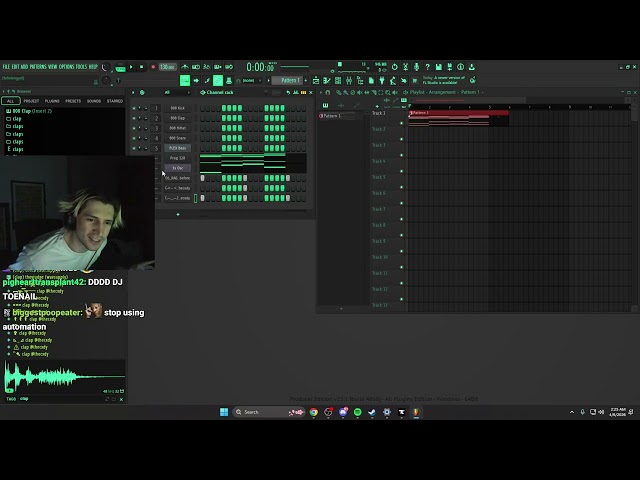Toggle the metronome icon

pyautogui.click(x=185, y=67)
